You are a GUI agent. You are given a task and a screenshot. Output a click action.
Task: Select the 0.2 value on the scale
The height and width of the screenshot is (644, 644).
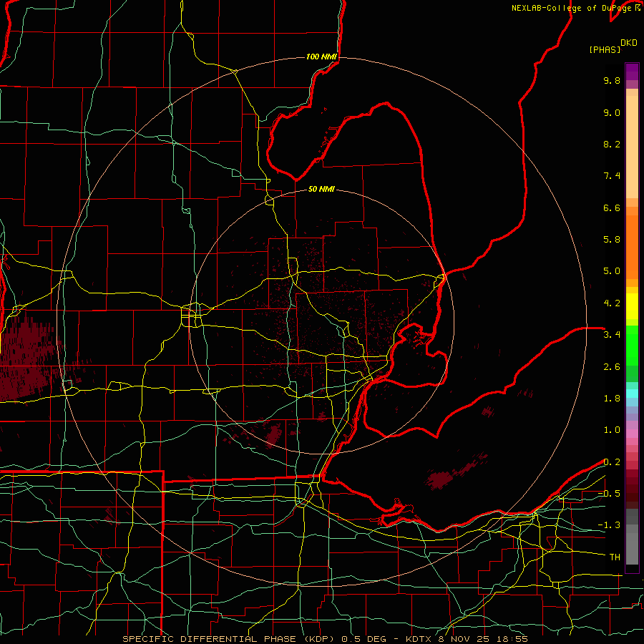[612, 462]
